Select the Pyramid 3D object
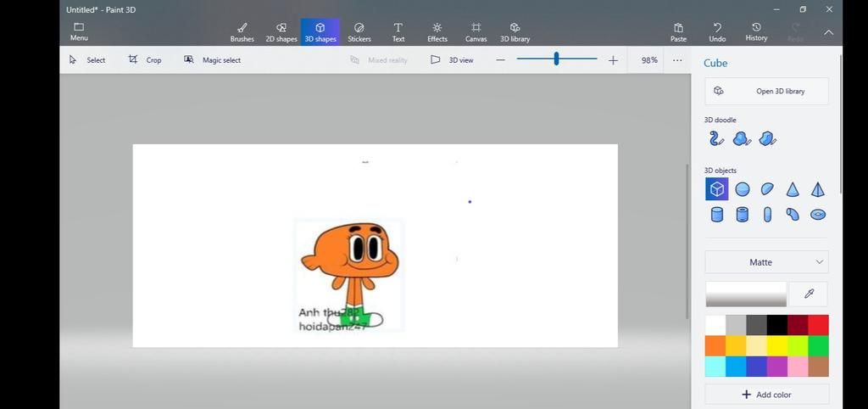This screenshot has width=868, height=409. 818,189
